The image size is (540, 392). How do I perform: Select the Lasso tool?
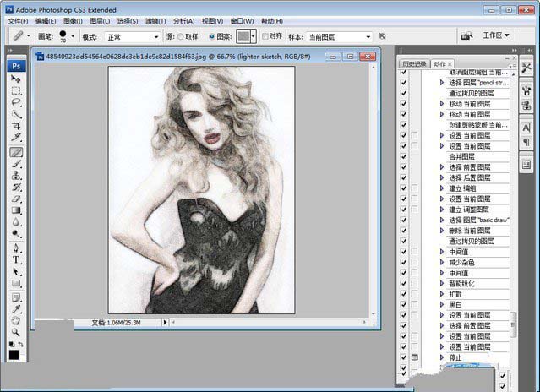(x=16, y=102)
